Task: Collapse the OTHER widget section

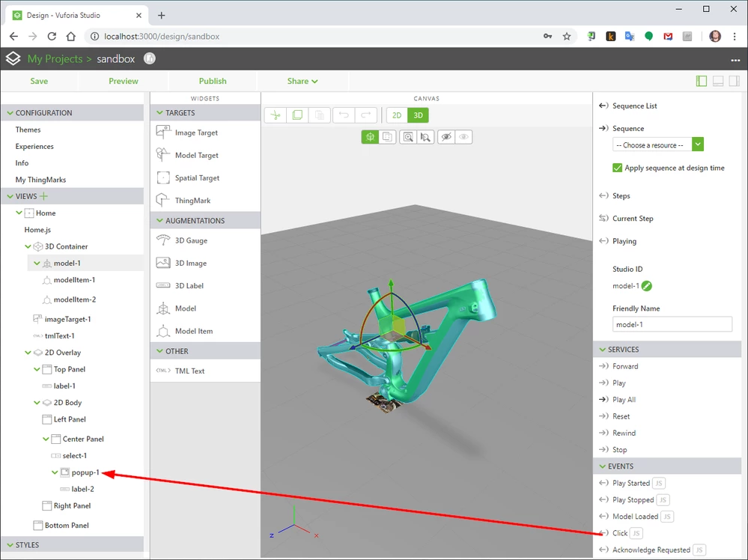Action: 159,351
